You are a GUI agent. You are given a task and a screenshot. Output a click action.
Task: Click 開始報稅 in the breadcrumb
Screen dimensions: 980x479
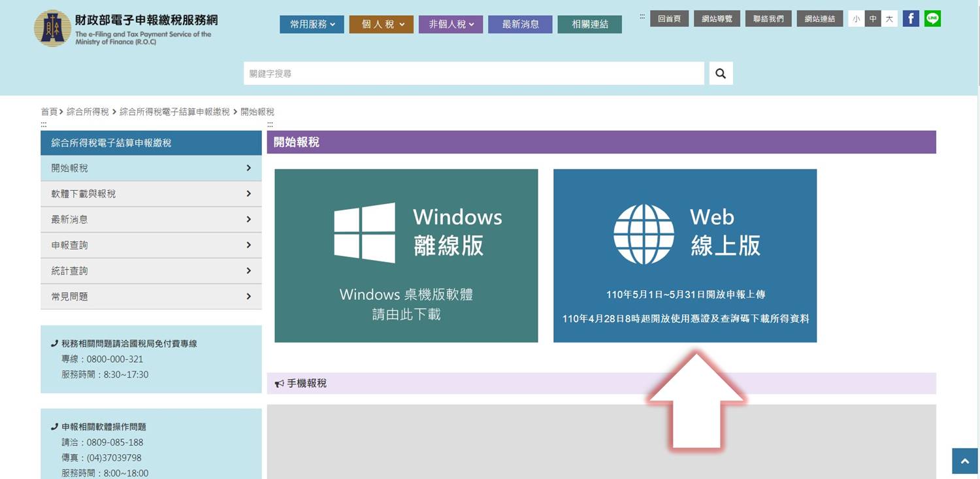click(257, 112)
